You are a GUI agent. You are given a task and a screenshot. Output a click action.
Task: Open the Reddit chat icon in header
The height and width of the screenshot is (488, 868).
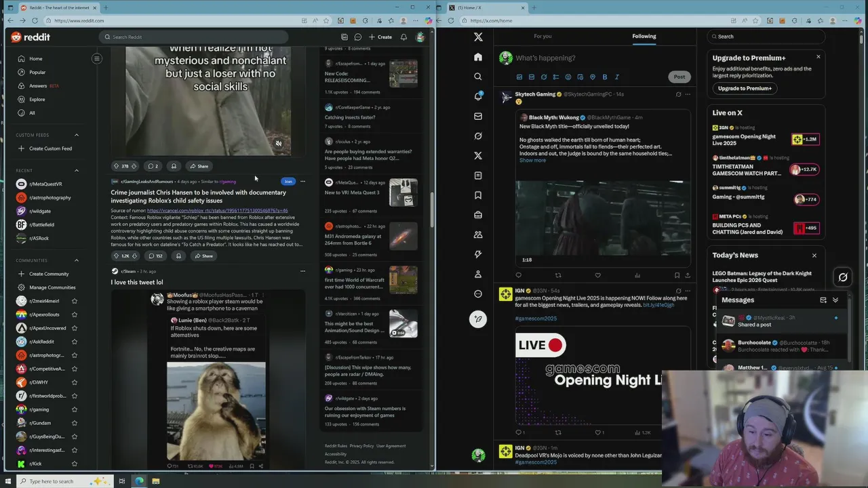tap(358, 37)
